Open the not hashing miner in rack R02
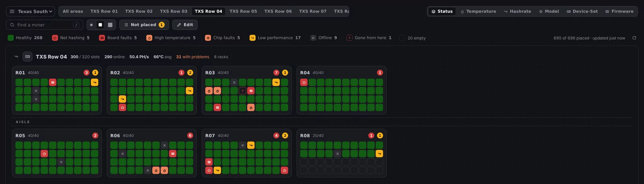 click(122, 107)
